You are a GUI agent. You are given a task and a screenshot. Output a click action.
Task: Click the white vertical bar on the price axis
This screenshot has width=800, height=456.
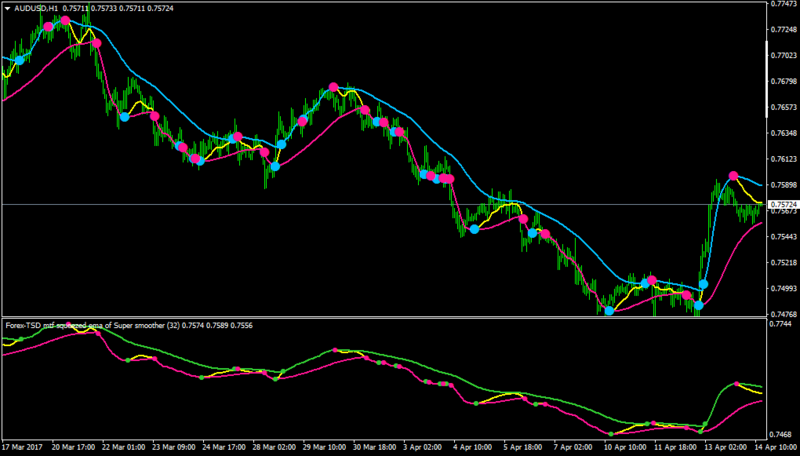(x=767, y=79)
